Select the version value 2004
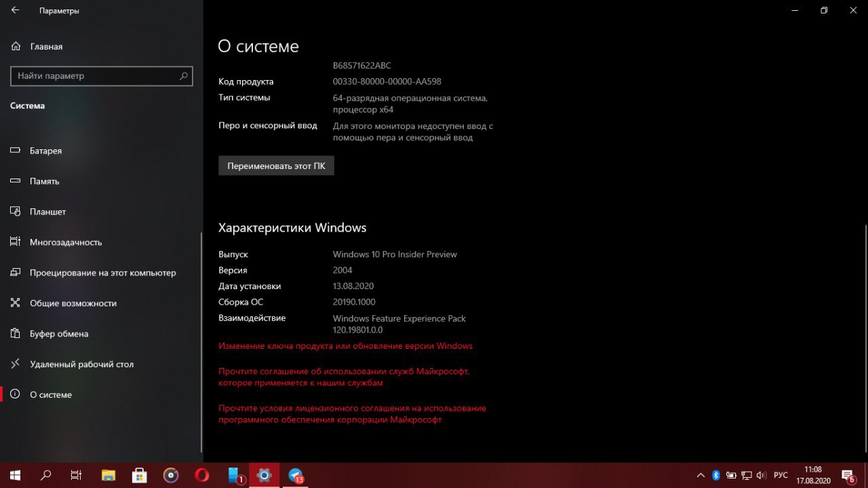Image resolution: width=868 pixels, height=488 pixels. [342, 270]
